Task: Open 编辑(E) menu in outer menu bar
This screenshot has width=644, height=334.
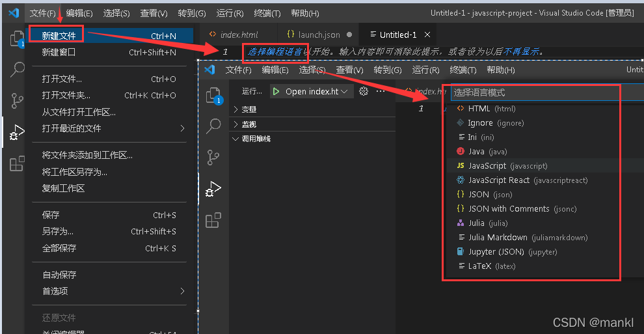Action: (79, 13)
